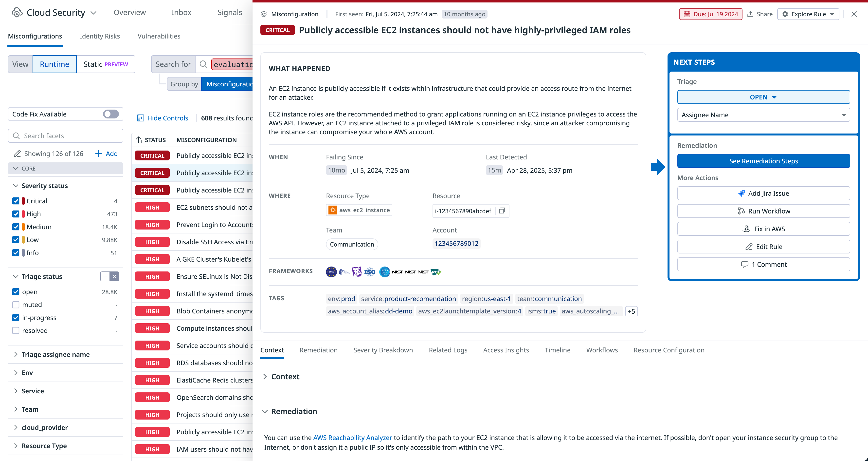Open Edit Rule with pencil icon
The height and width of the screenshot is (461, 868).
763,247
